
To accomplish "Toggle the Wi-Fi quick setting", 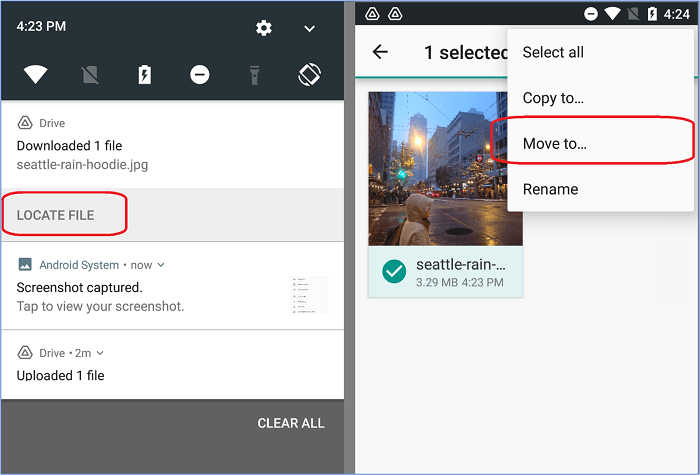I will click(x=36, y=75).
